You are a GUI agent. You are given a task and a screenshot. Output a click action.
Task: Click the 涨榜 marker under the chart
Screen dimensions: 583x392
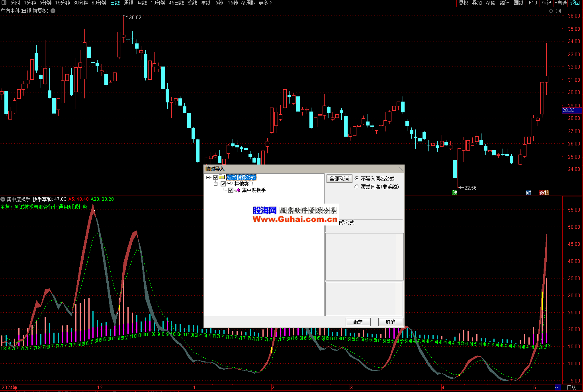pos(544,192)
